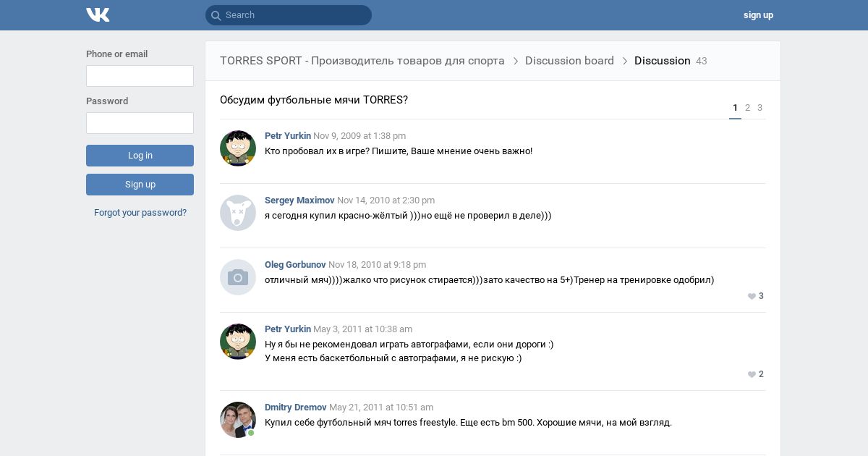This screenshot has height=456, width=868.
Task: Click comment text я сегодня купил красно-жёлтый
Action: [x=336, y=216]
